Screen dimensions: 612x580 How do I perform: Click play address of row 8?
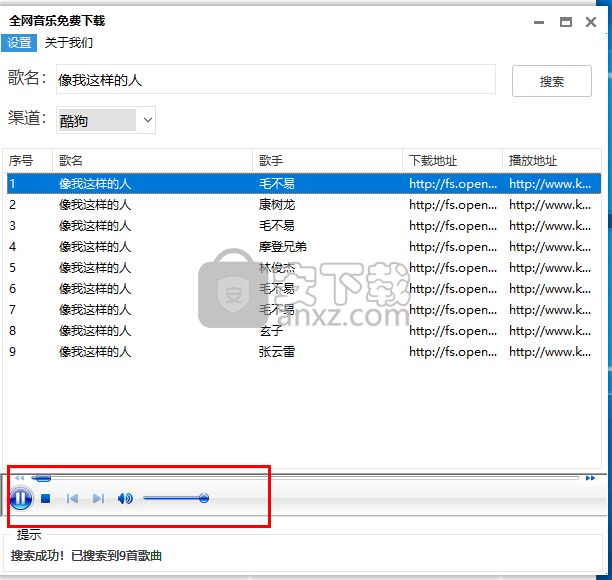(550, 331)
